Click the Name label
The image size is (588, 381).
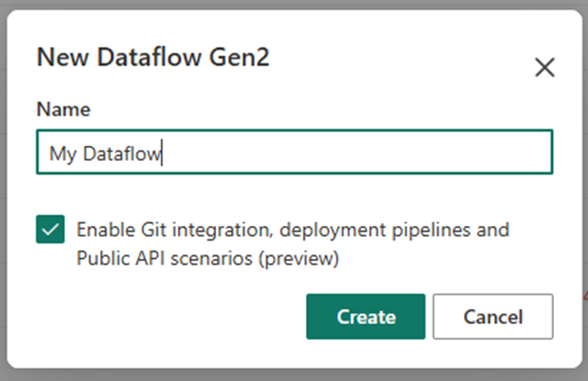pos(63,109)
